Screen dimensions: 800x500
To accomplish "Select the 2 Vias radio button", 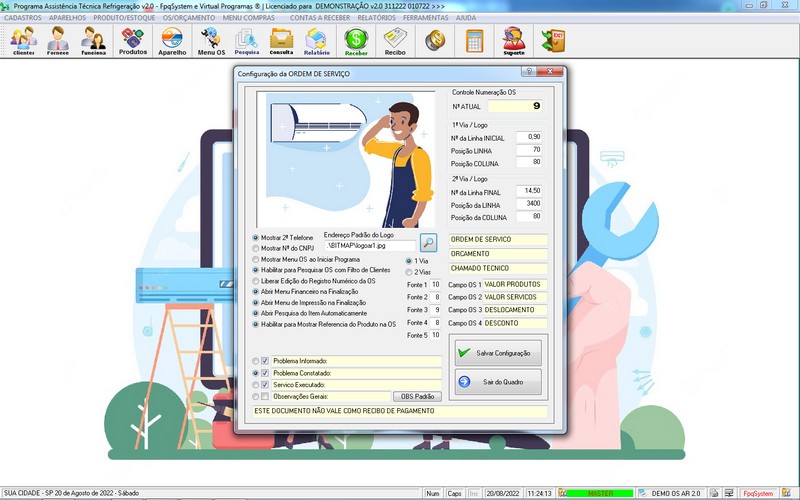I will pyautogui.click(x=409, y=272).
